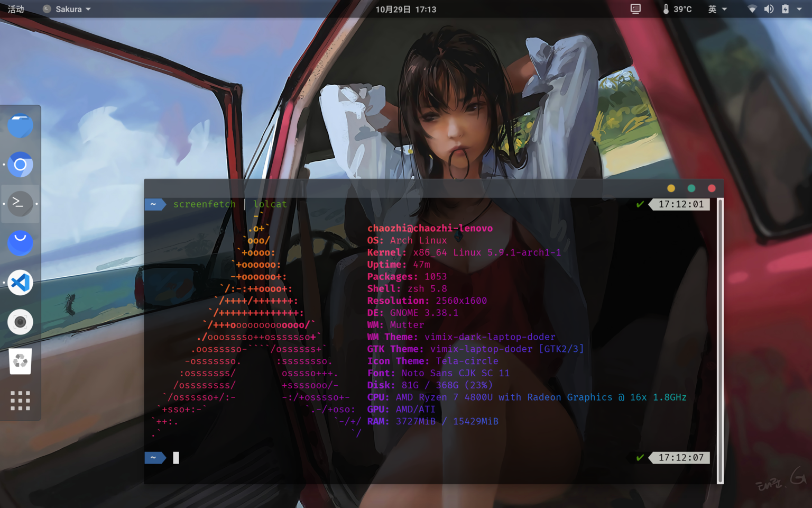The image size is (812, 508).
Task: Launch the Chromium browser from the dock
Action: click(x=20, y=165)
